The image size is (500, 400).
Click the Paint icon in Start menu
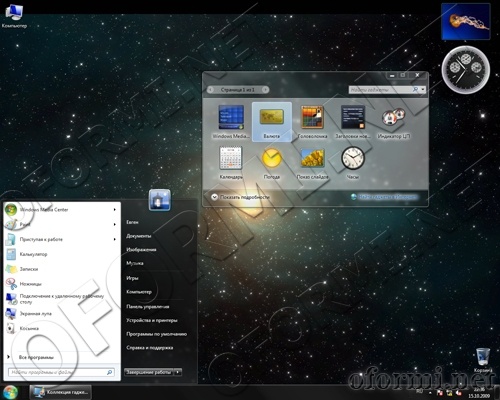[x=11, y=224]
